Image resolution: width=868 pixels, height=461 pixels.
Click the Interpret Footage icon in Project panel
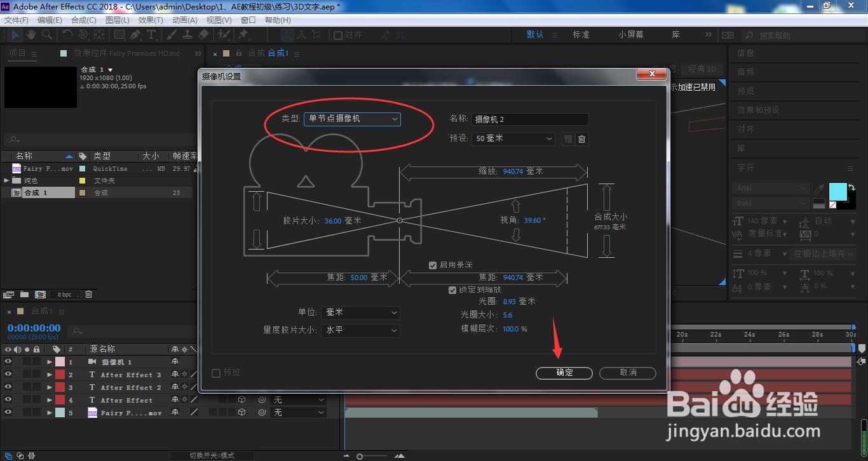(x=9, y=295)
